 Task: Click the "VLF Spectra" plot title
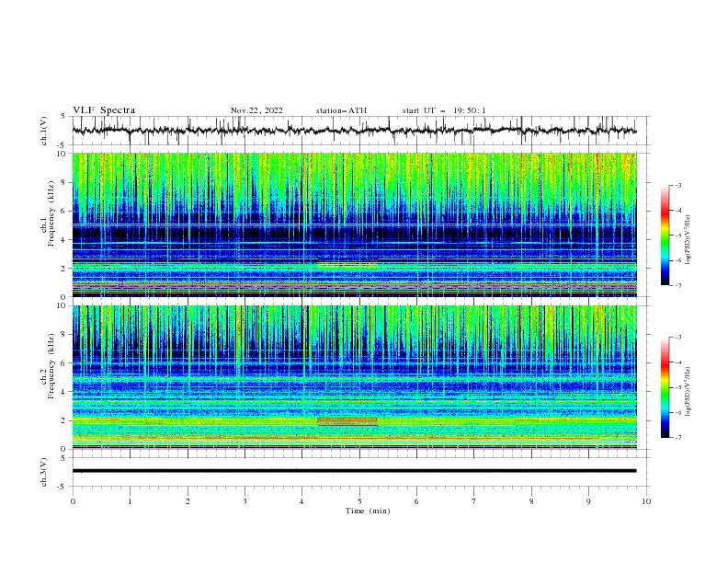[x=104, y=110]
